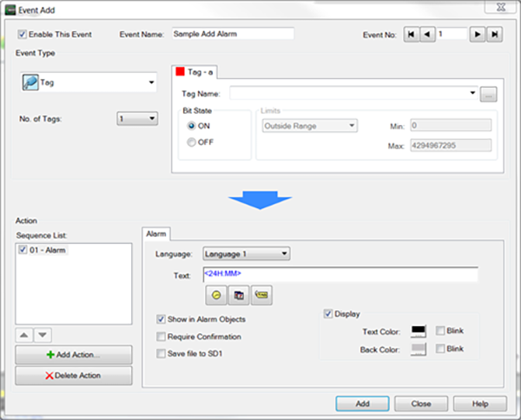Toggle 01 - Alarm sequence checkbox
This screenshot has height=420, width=521.
pyautogui.click(x=23, y=250)
